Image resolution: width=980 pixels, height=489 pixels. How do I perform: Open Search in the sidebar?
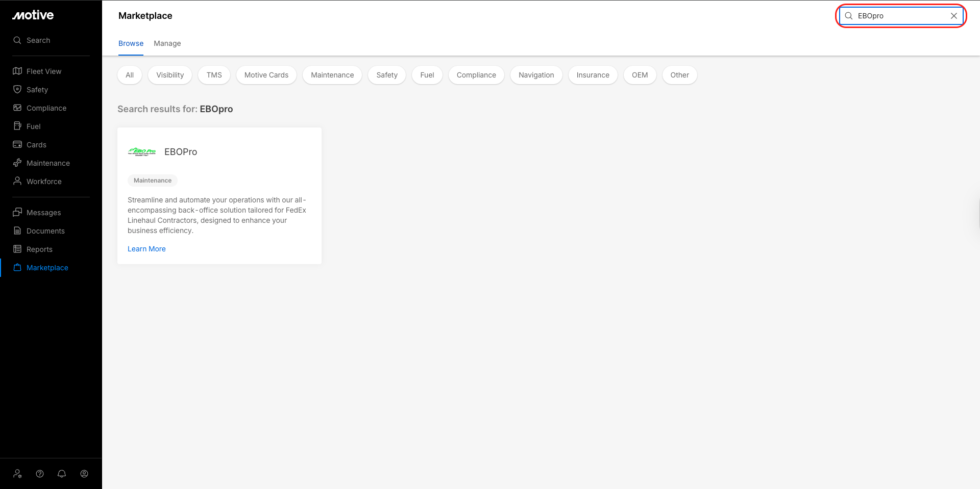pyautogui.click(x=38, y=40)
